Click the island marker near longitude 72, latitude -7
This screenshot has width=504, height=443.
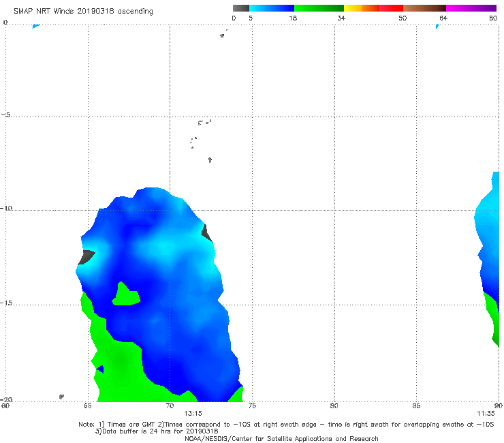click(x=210, y=160)
